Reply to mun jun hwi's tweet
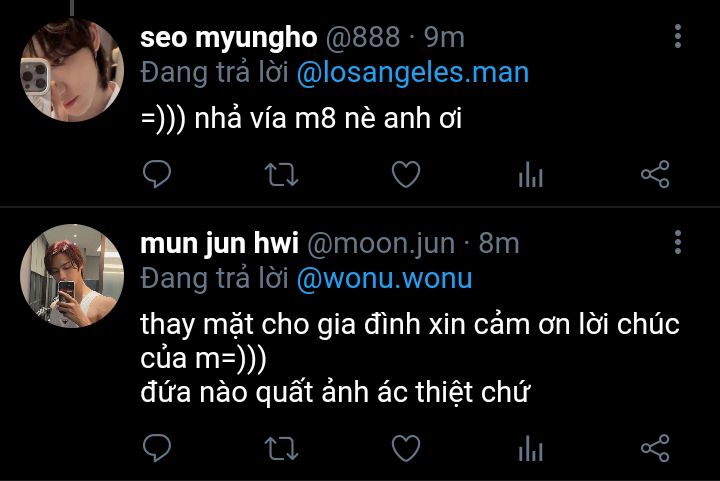Viewport: 720px width, 481px height. 157,447
